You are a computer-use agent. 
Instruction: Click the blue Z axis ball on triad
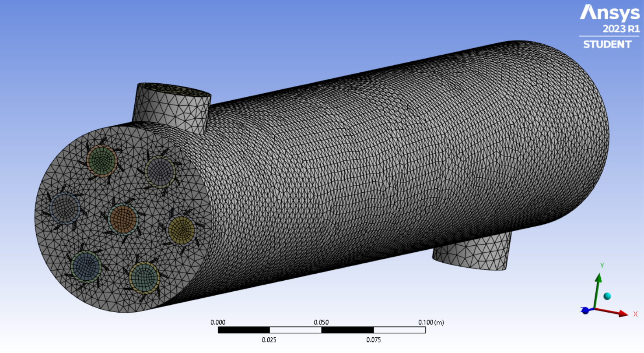[585, 311]
